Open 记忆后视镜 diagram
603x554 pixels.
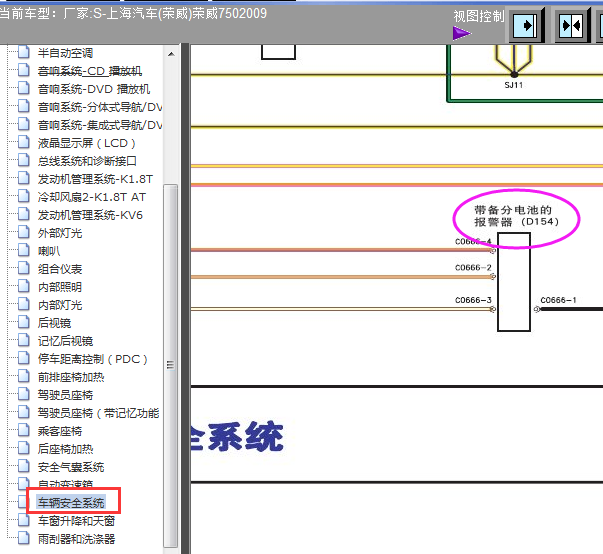pyautogui.click(x=65, y=341)
